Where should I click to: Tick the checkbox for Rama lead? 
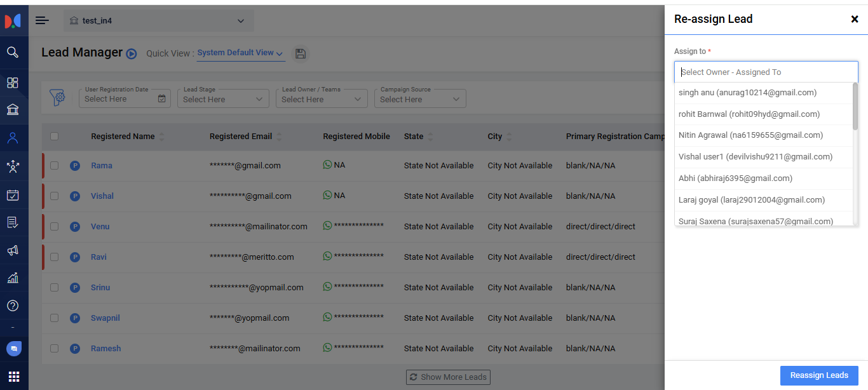[54, 166]
